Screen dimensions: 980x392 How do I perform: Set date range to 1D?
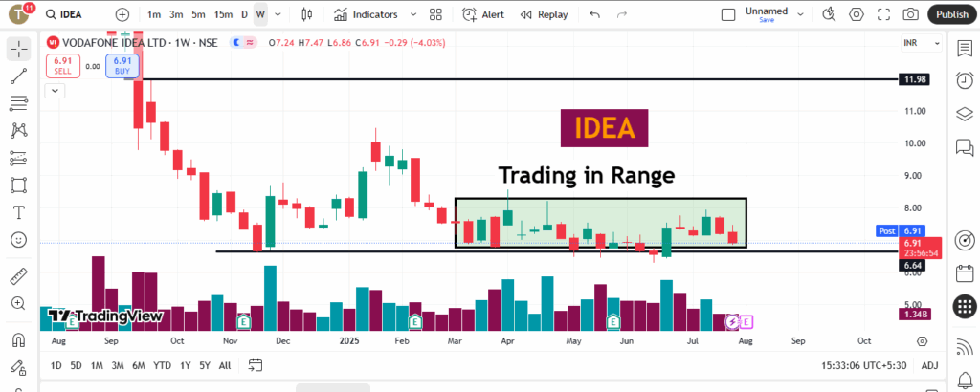point(56,366)
